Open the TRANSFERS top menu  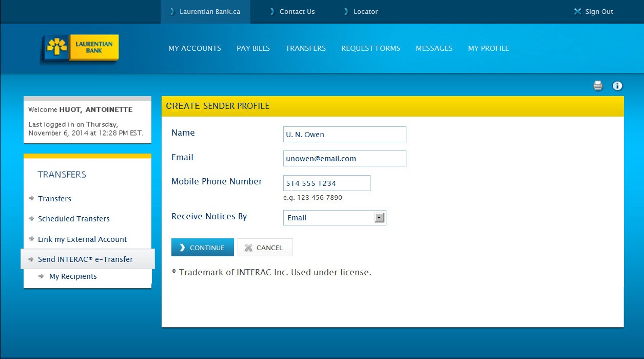[x=306, y=48]
